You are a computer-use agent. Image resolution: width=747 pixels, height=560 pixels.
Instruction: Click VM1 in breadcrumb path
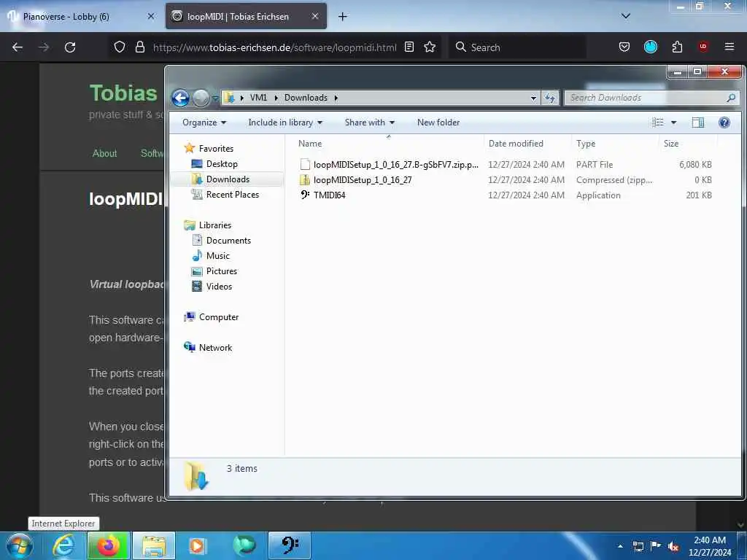258,98
